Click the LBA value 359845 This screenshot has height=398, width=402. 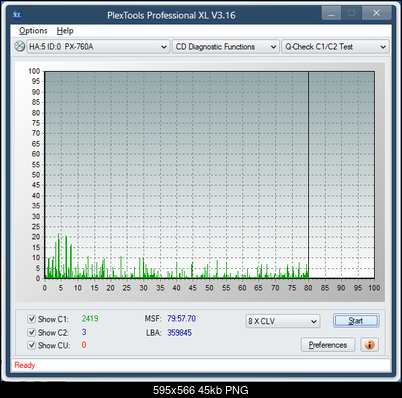[179, 332]
